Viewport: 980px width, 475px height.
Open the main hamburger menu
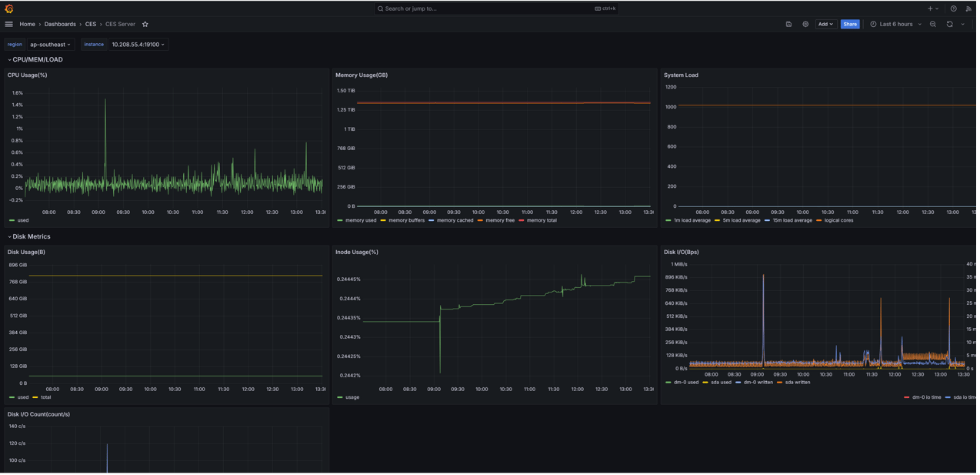point(9,24)
